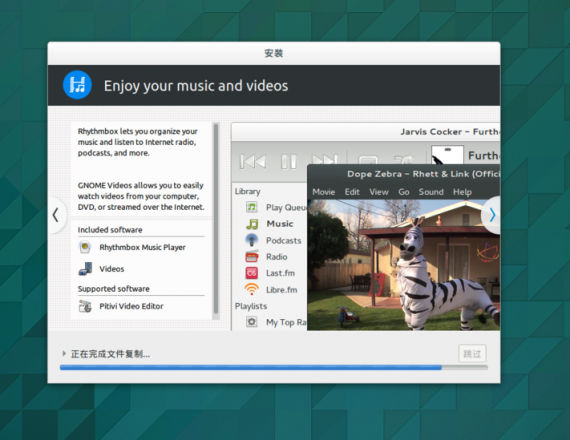This screenshot has width=570, height=440.
Task: Click the previous track button in Rhythmbox
Action: (x=253, y=161)
